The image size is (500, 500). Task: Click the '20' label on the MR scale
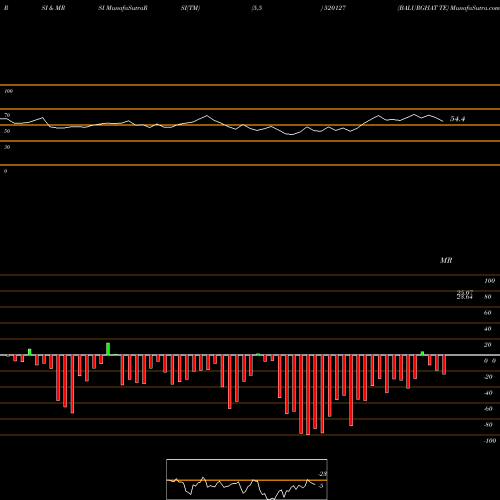click(x=488, y=345)
